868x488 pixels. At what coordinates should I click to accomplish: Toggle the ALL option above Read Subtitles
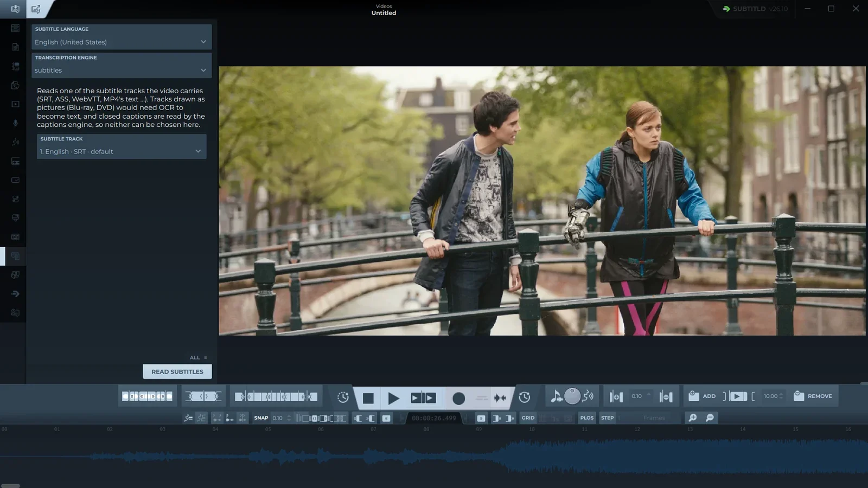(x=199, y=357)
